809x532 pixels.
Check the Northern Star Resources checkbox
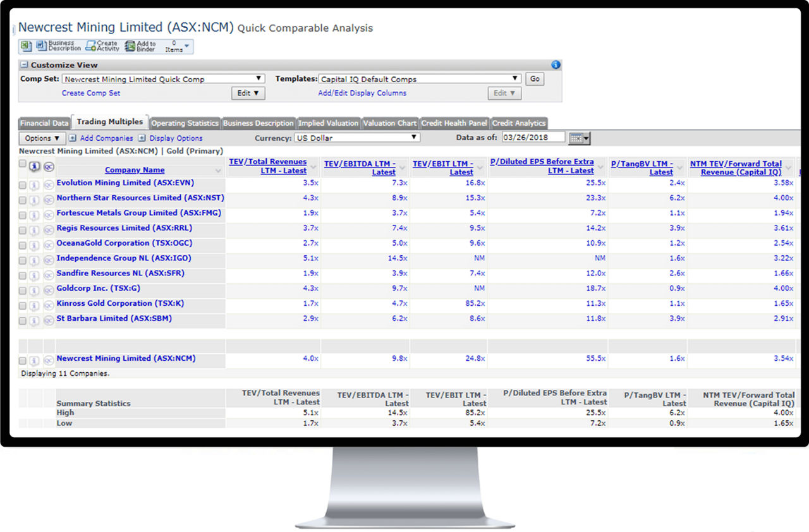pyautogui.click(x=23, y=200)
